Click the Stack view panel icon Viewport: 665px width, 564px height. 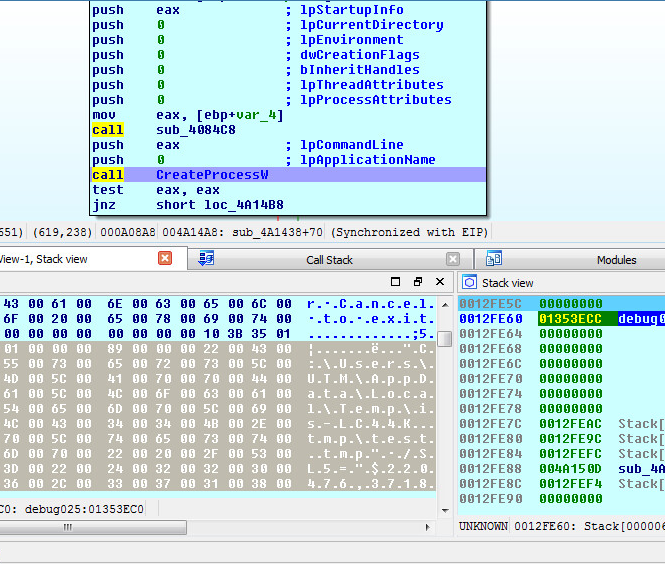[470, 283]
